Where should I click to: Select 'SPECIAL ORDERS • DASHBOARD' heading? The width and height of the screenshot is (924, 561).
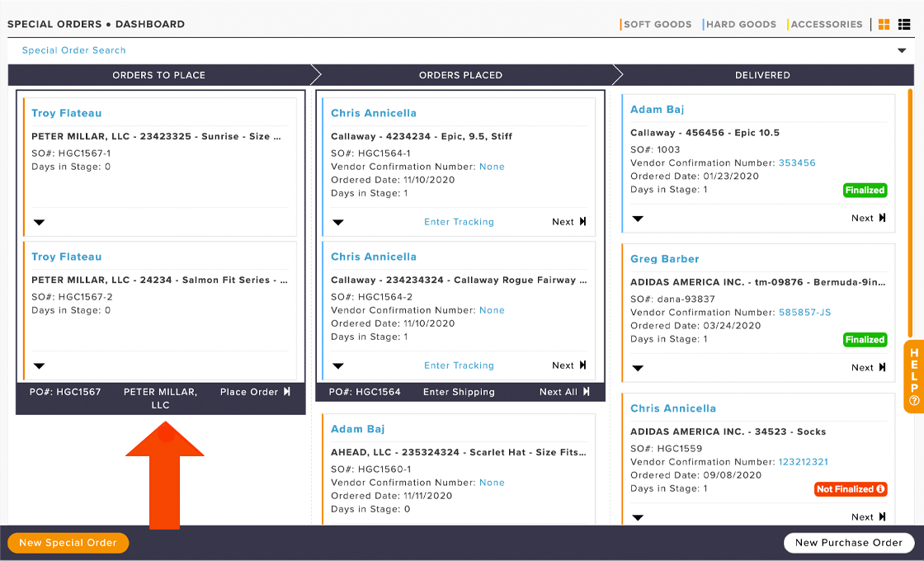click(x=96, y=24)
